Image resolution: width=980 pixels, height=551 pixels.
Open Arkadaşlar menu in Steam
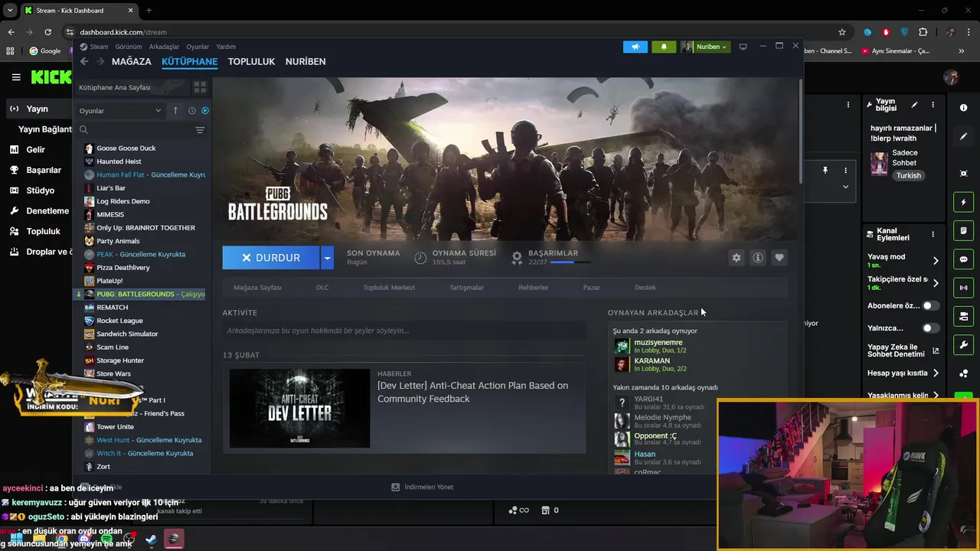[x=164, y=47]
